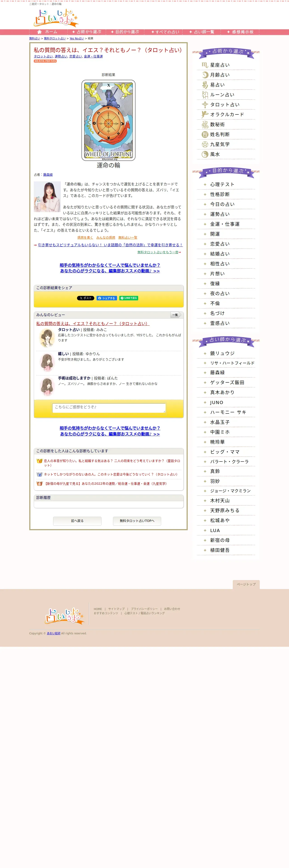289x868 pixels.
Task: Click the みこ reviewer avatar image
Action: (47, 338)
